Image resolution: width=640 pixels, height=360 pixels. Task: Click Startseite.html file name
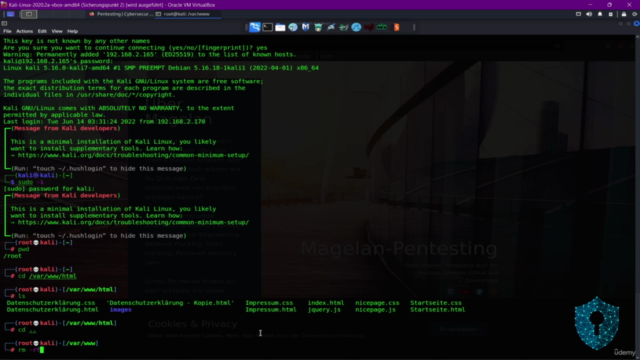pos(438,309)
